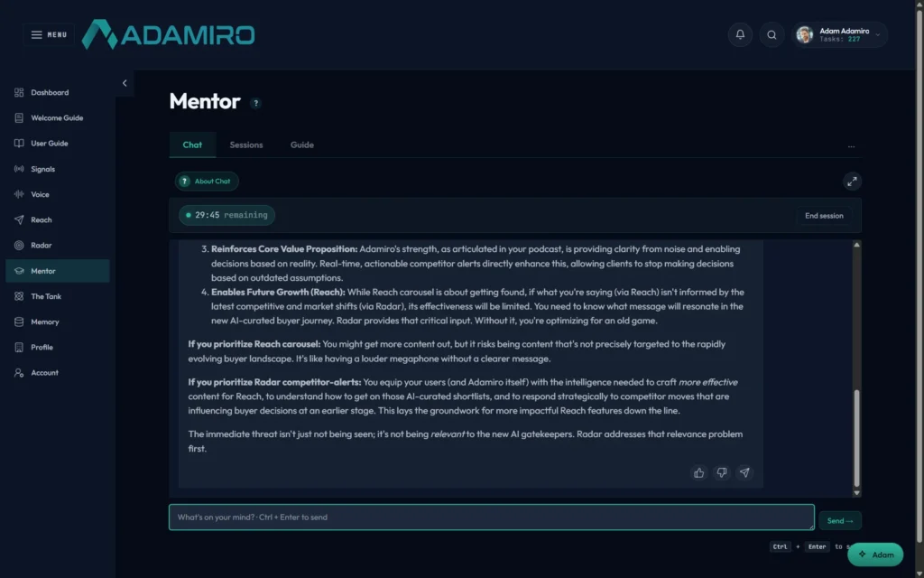
Task: Click Adam Adamiro profile avatar
Action: pyautogui.click(x=804, y=35)
